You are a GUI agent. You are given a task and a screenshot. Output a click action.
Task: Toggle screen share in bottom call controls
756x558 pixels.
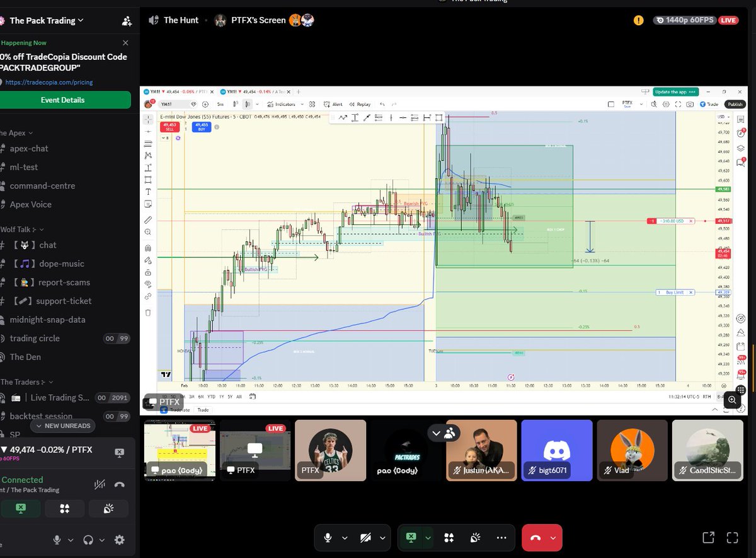411,538
